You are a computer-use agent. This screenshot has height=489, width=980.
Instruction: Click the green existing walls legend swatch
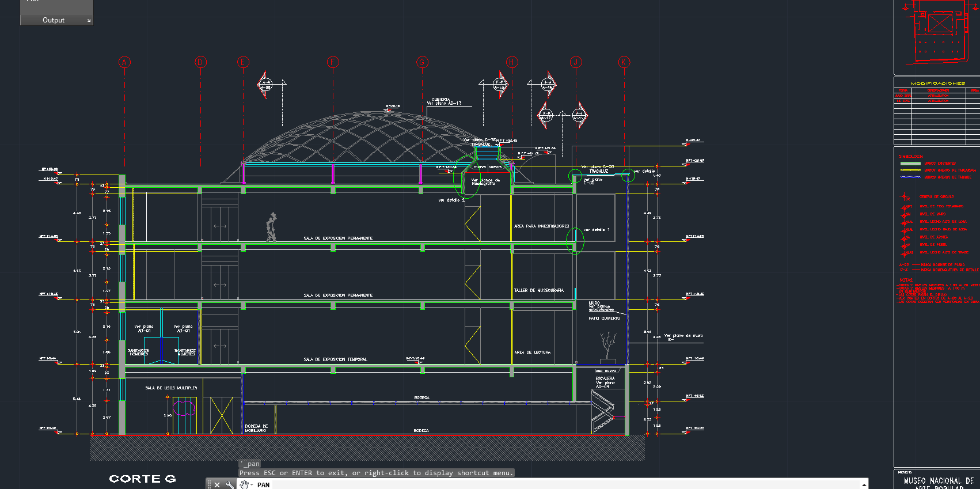pyautogui.click(x=910, y=164)
